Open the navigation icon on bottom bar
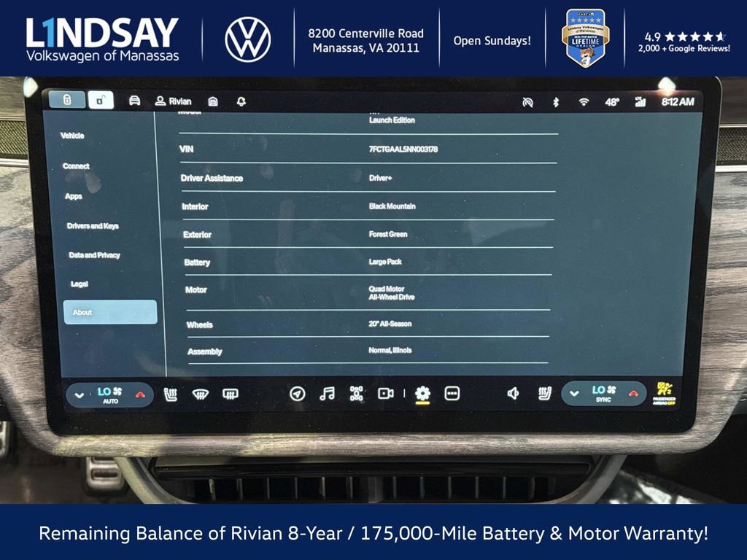The width and height of the screenshot is (747, 560). [x=296, y=393]
